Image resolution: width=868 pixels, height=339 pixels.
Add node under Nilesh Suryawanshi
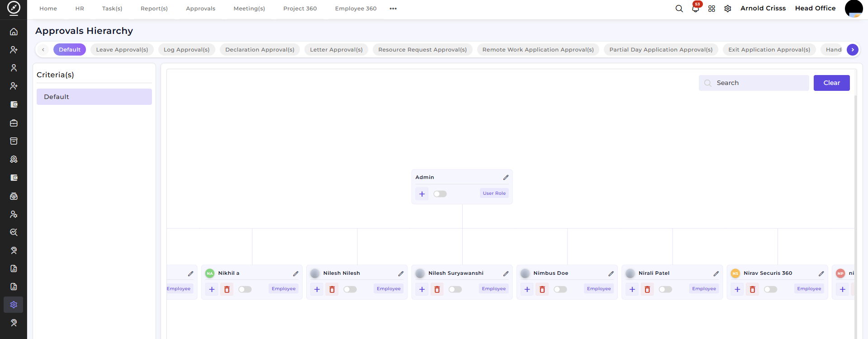(x=422, y=289)
